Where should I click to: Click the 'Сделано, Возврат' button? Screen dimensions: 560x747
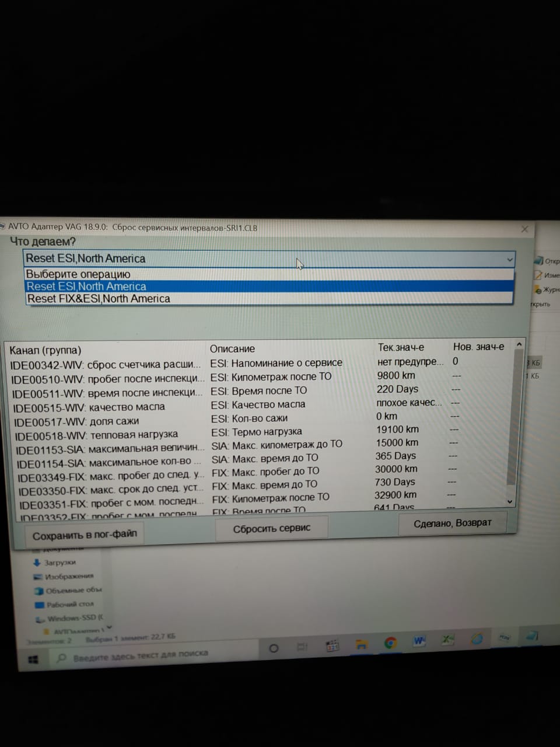click(x=453, y=523)
